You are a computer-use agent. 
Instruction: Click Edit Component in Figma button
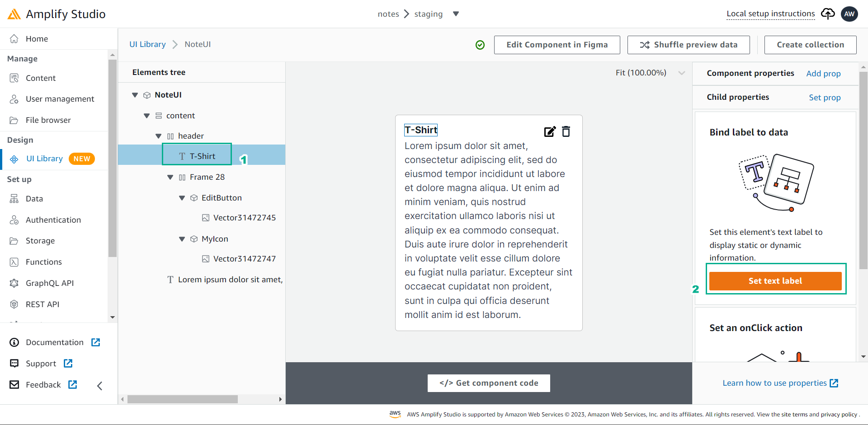(557, 45)
